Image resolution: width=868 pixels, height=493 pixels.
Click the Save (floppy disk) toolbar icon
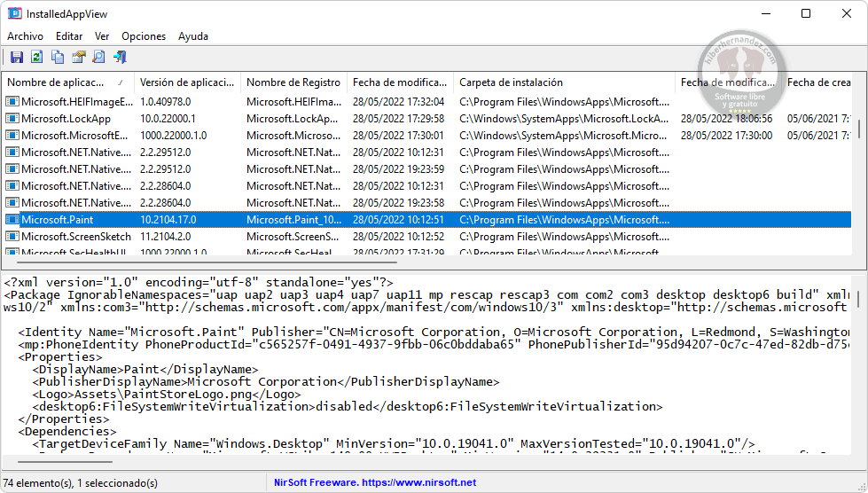pos(17,57)
